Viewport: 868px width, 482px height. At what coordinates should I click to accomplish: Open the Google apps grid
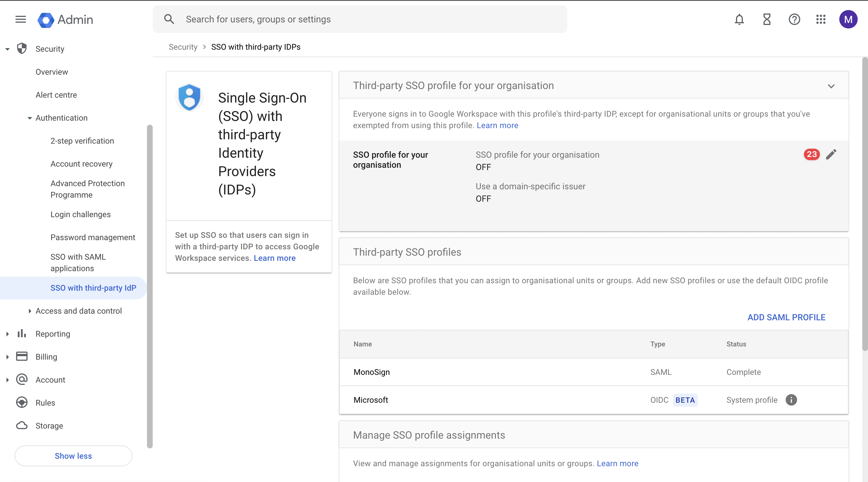click(821, 19)
